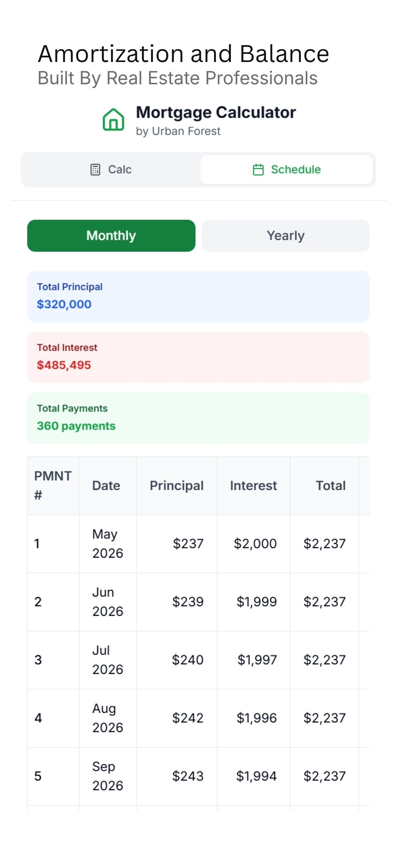The height and width of the screenshot is (868, 401).
Task: Click the $237 principal cell
Action: pos(177,544)
